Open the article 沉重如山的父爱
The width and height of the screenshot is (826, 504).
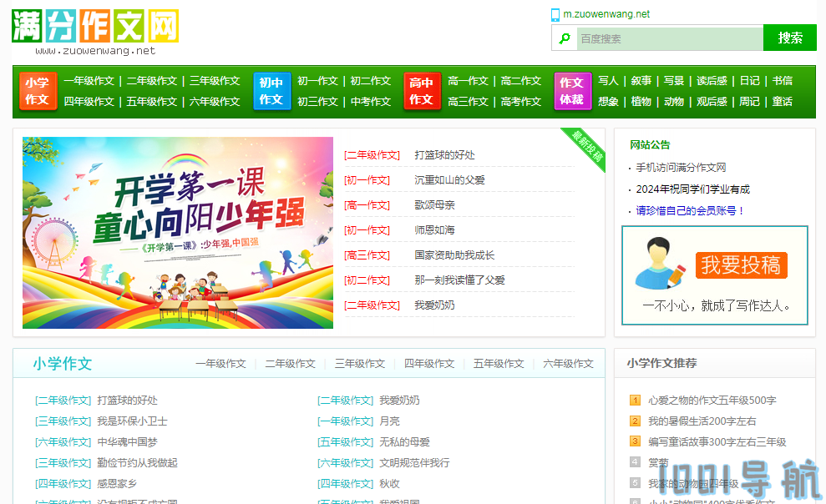[449, 180]
